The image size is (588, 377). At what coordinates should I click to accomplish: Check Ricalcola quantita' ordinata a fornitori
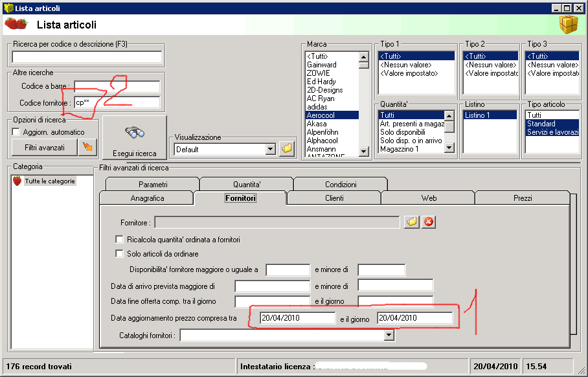[x=119, y=239]
